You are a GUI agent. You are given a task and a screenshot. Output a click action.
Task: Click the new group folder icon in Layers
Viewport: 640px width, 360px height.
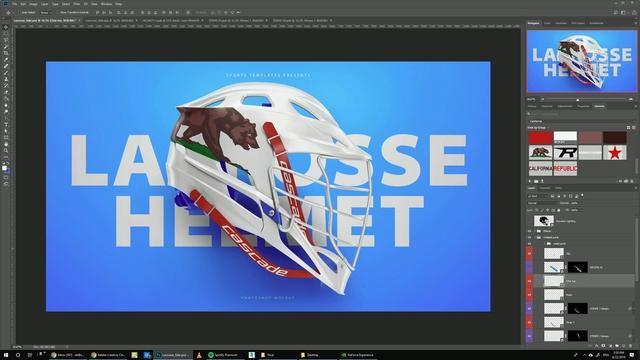(617, 346)
